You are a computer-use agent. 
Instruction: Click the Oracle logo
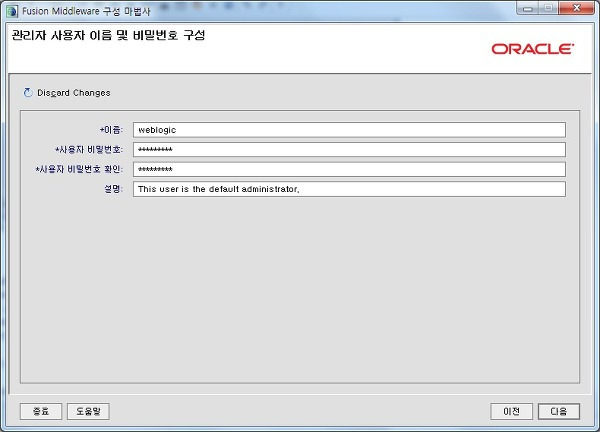pyautogui.click(x=533, y=49)
